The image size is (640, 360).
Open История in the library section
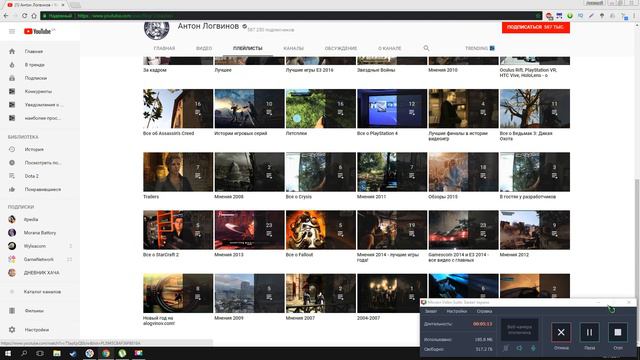point(34,149)
